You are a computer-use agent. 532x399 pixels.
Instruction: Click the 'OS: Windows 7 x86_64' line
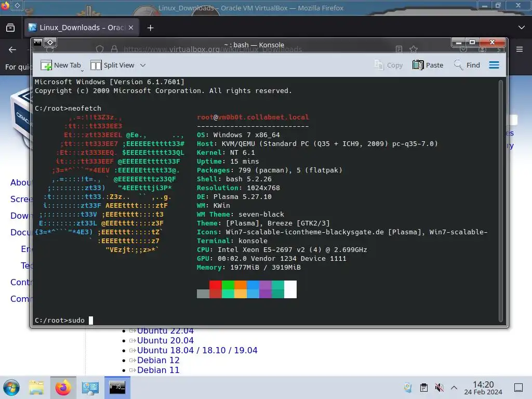tap(238, 135)
